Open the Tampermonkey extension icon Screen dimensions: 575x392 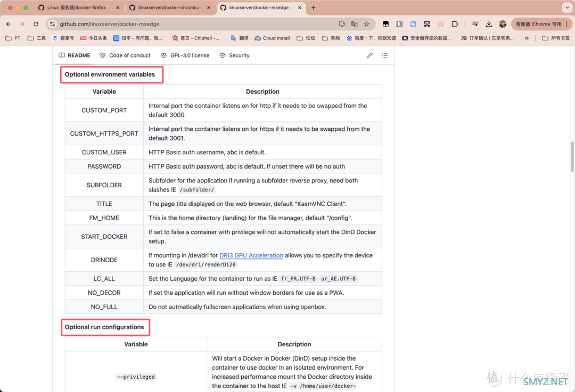click(x=386, y=24)
